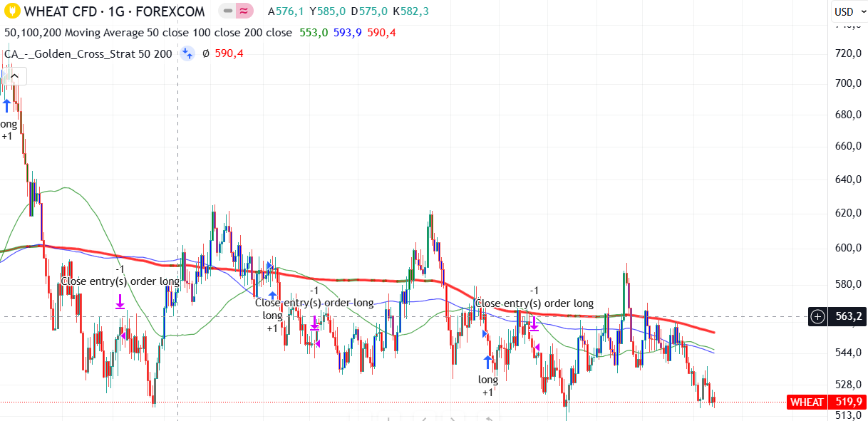The width and height of the screenshot is (868, 421).
Task: Click the 600,0 price scale label
Action: coord(849,248)
